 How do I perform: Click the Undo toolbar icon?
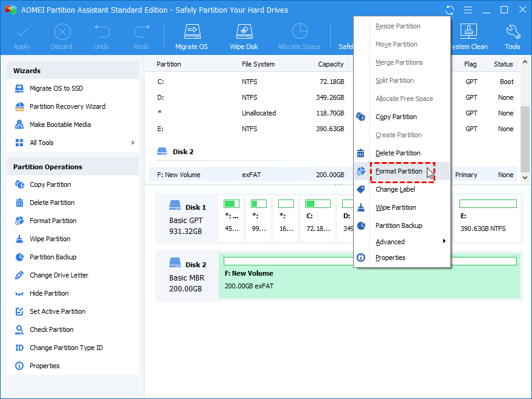102,37
